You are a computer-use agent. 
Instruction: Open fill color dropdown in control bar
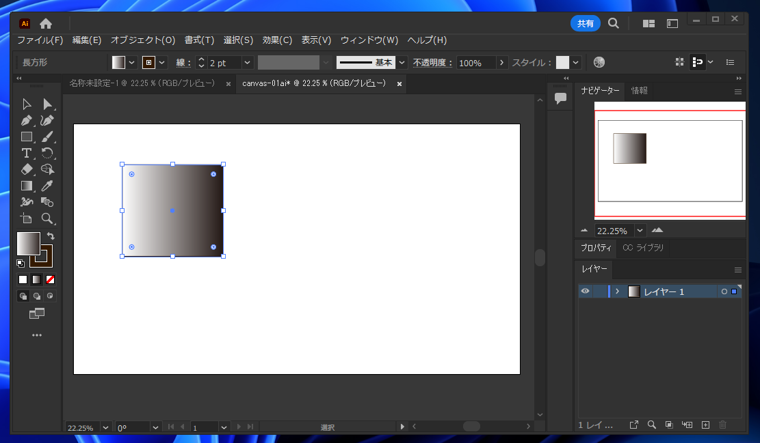pyautogui.click(x=131, y=63)
